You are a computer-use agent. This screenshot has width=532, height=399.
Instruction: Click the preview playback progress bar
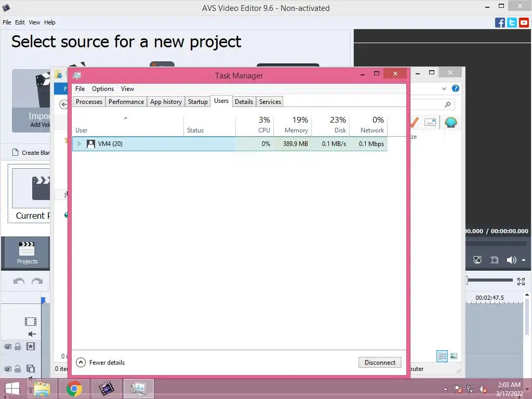(496, 244)
